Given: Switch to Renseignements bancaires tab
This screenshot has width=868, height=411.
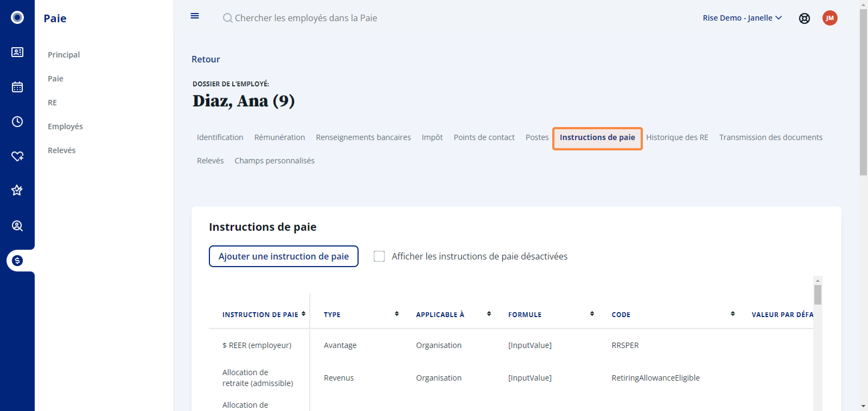Looking at the screenshot, I should (x=363, y=137).
